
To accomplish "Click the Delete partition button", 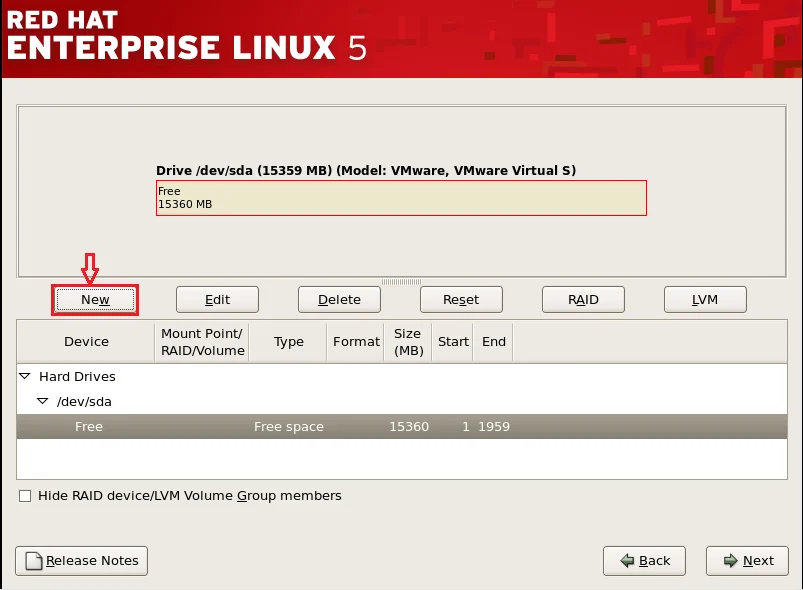I will 339,299.
